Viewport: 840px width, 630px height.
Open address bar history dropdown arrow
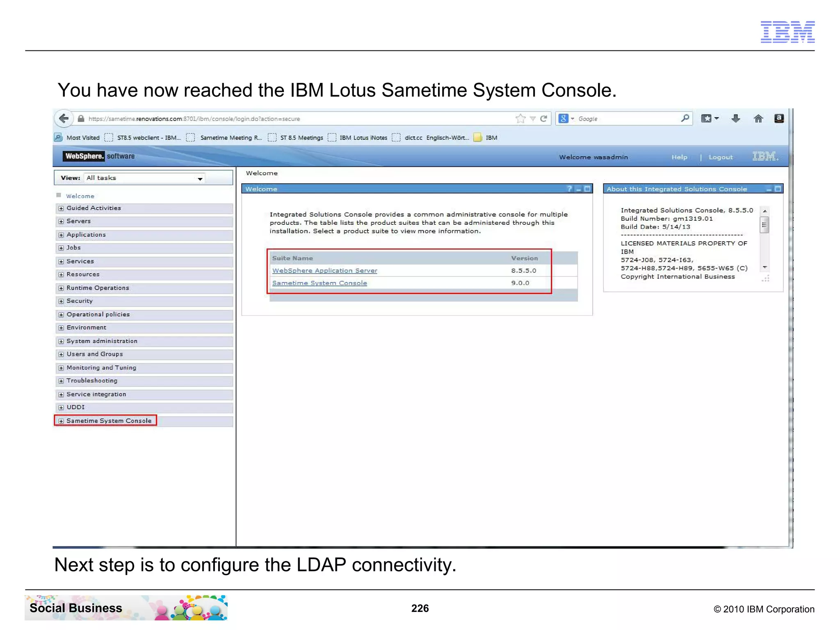pyautogui.click(x=532, y=119)
